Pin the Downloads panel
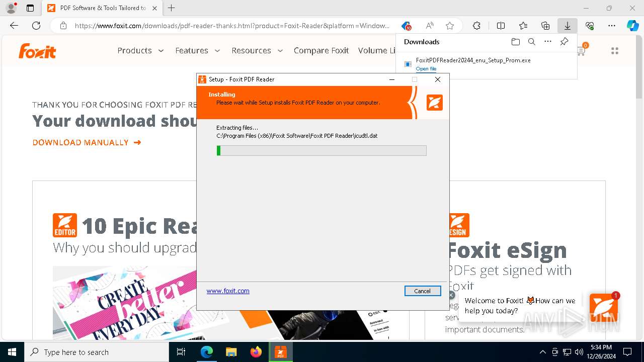 [564, 42]
